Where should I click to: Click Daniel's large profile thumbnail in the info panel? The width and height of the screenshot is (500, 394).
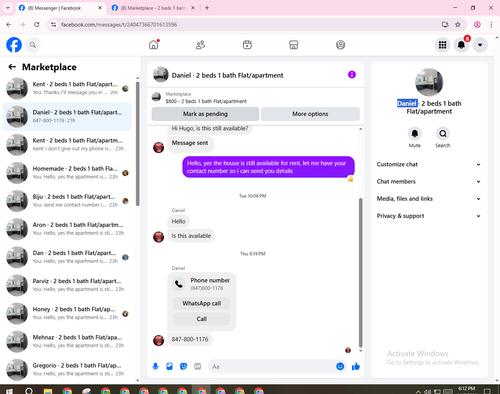coord(429,82)
